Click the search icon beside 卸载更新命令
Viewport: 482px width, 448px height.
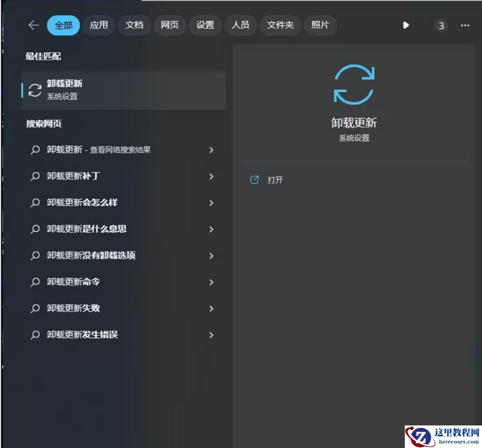point(35,282)
